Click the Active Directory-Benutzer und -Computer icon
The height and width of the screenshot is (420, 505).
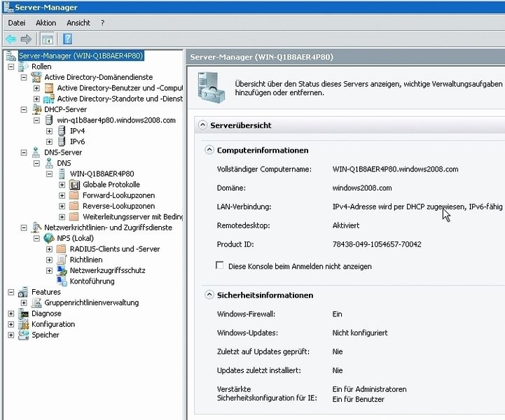coord(49,88)
